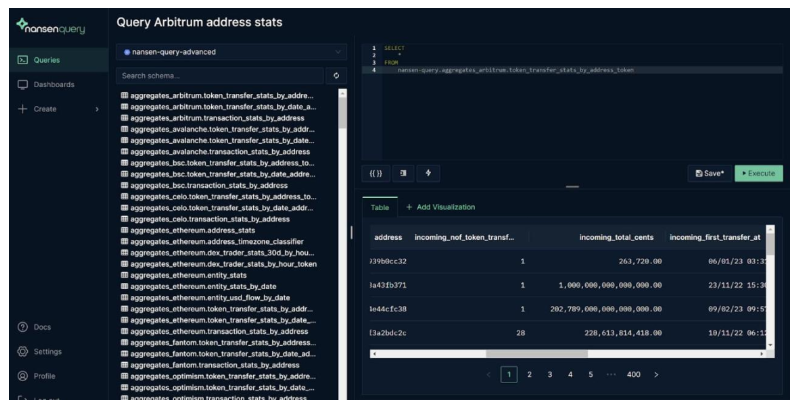Click the Create plus icon
The image size is (793, 403).
tap(22, 109)
